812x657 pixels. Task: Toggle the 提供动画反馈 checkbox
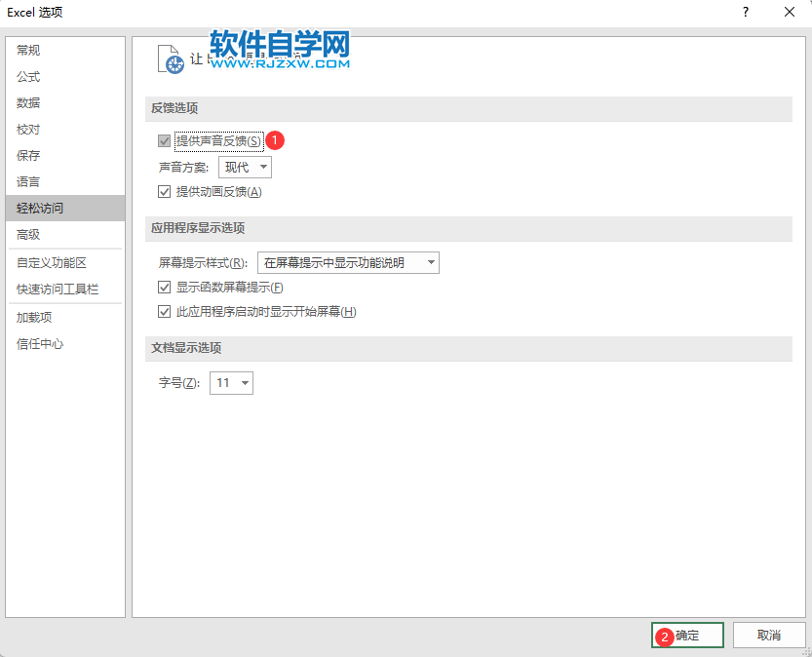pyautogui.click(x=164, y=192)
